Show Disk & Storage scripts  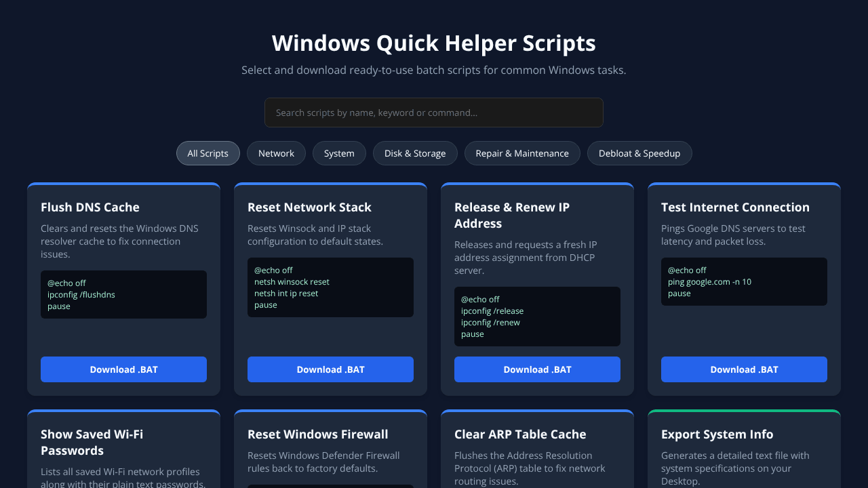click(415, 153)
